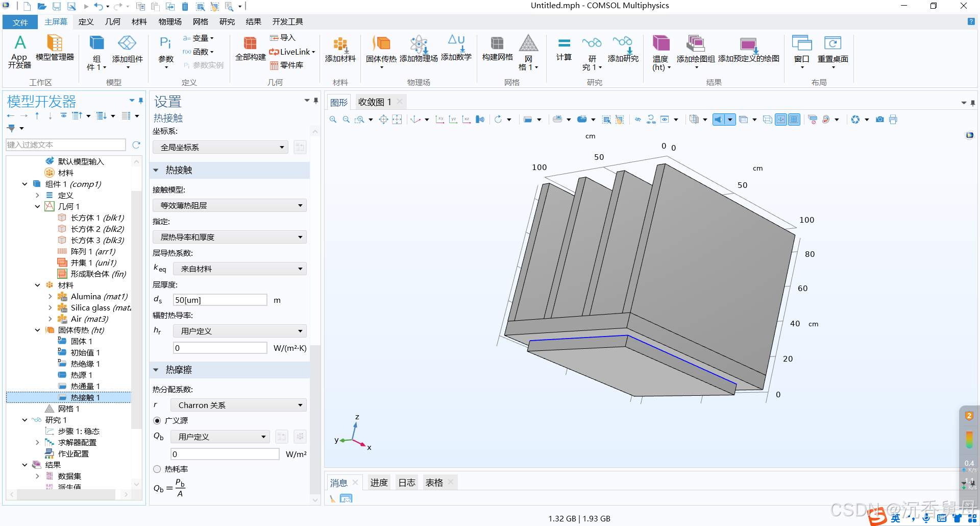Open h_r dropdown 用户定义

click(x=240, y=331)
